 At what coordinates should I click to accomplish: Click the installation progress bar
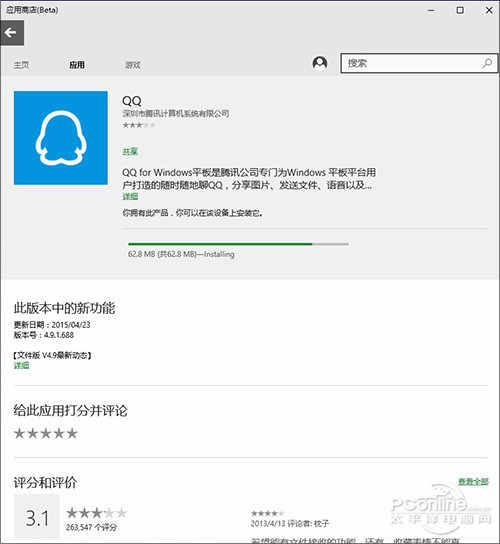[238, 244]
